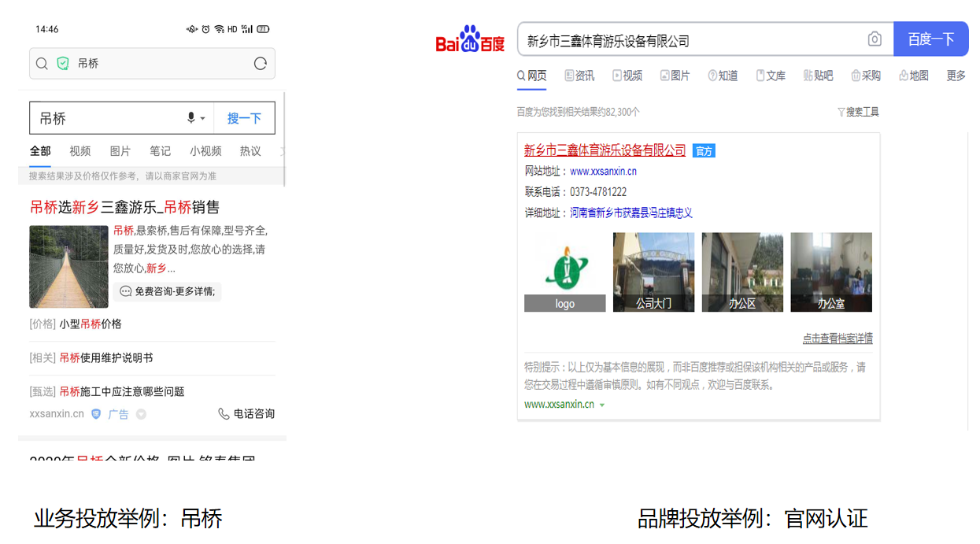Click 点击查看档案详情 link
The image size is (980, 544).
pyautogui.click(x=837, y=339)
